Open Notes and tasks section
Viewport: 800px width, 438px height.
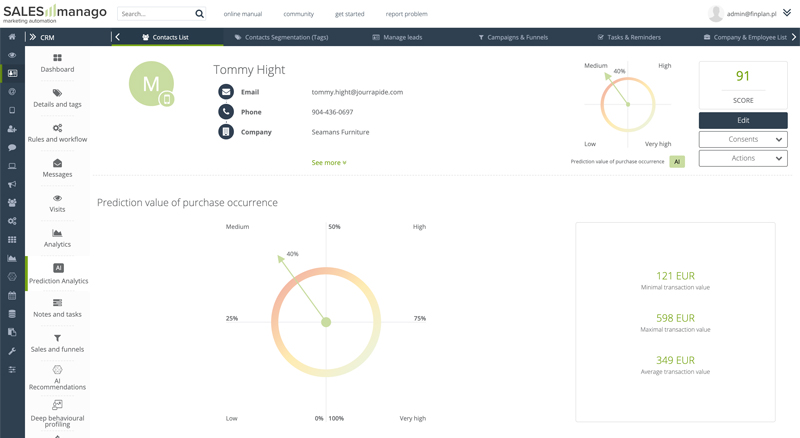pos(58,308)
